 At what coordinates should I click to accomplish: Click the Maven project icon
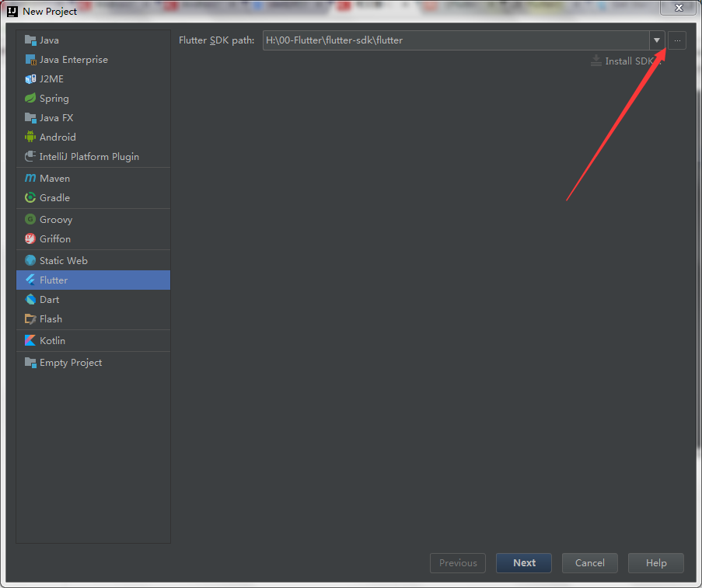30,179
